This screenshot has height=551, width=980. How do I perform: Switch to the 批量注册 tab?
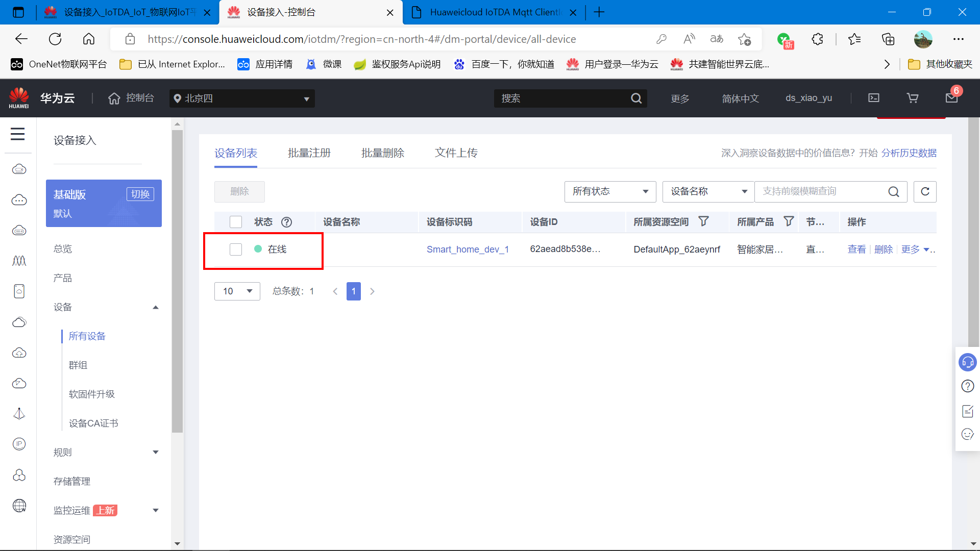tap(309, 153)
